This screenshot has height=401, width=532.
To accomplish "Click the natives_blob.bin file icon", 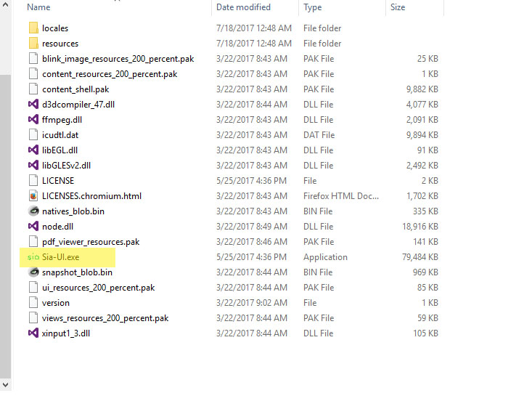I will [33, 211].
